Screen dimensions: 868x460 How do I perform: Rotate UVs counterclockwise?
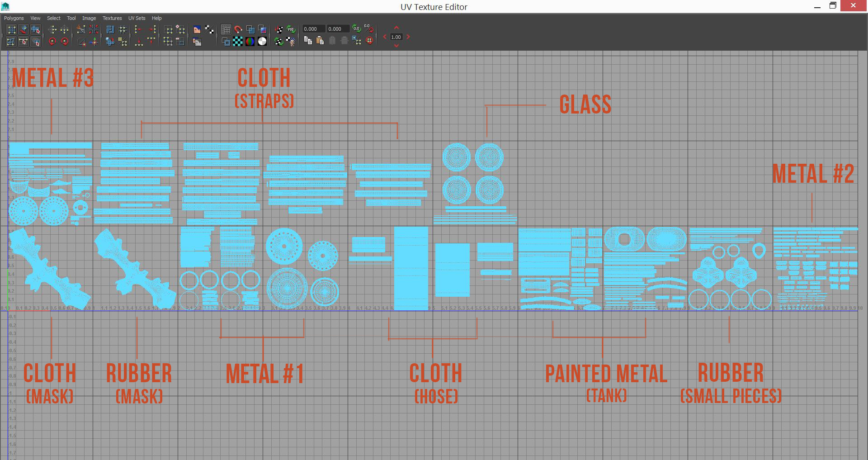tap(52, 42)
